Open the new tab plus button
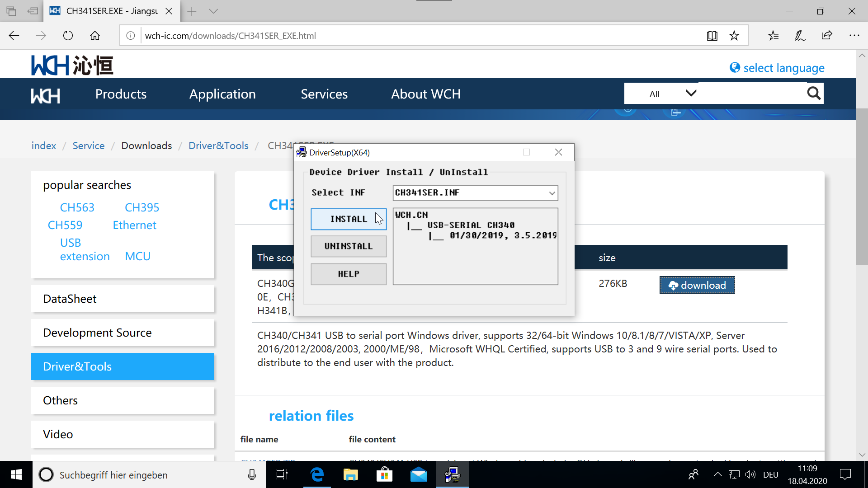Image resolution: width=868 pixels, height=488 pixels. [x=192, y=11]
